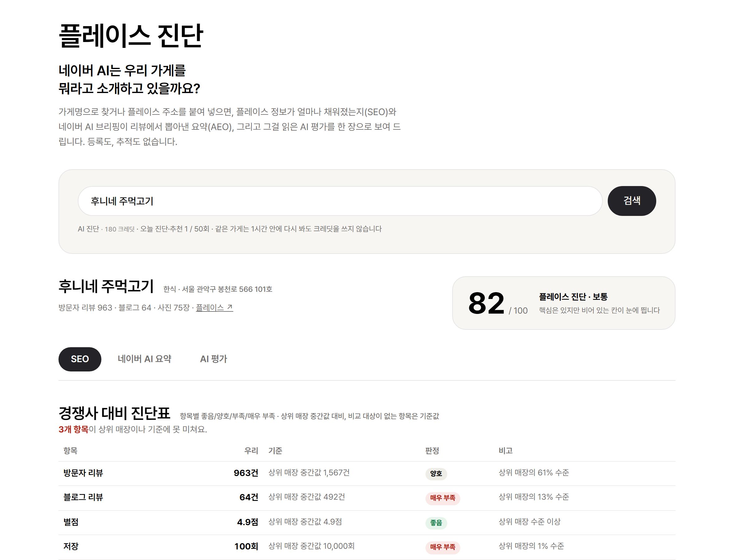Click 상위 매장 중간값 10,000회 text
Viewport: 734px width, 560px height.
point(311,546)
